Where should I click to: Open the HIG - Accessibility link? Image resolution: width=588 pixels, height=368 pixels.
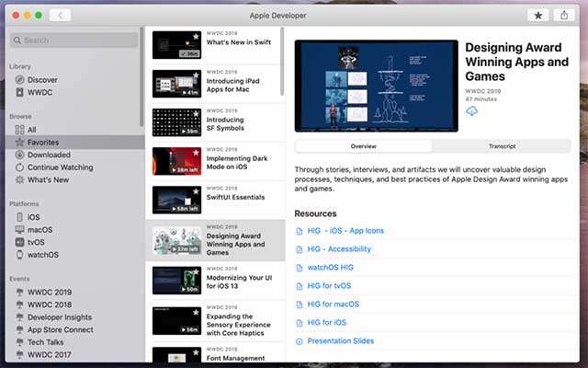[x=339, y=248]
